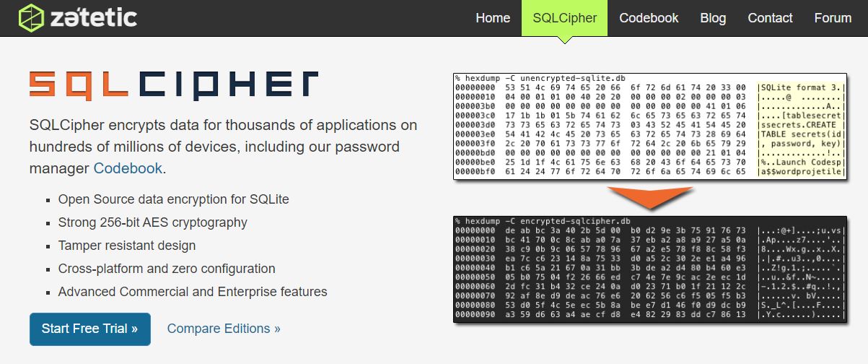868x364 pixels.
Task: Click the large SQLCipher orange-blue logo
Action: point(174,84)
